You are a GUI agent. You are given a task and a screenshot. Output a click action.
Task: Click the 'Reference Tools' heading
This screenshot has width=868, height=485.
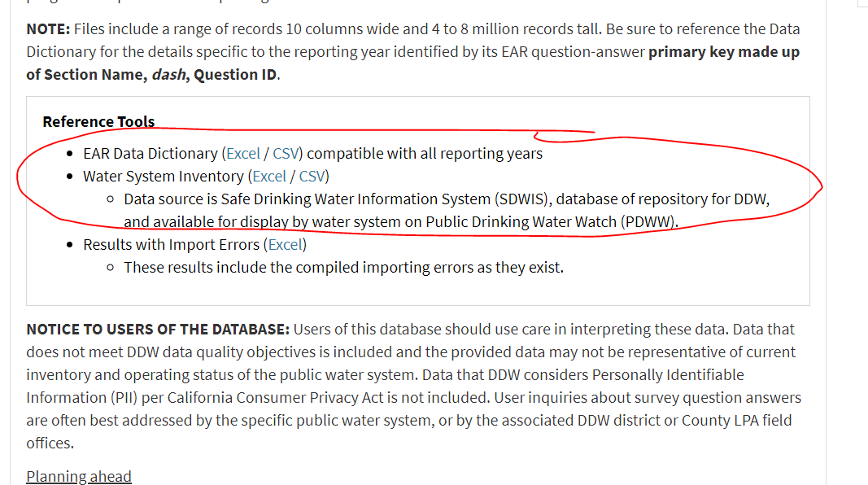(98, 122)
